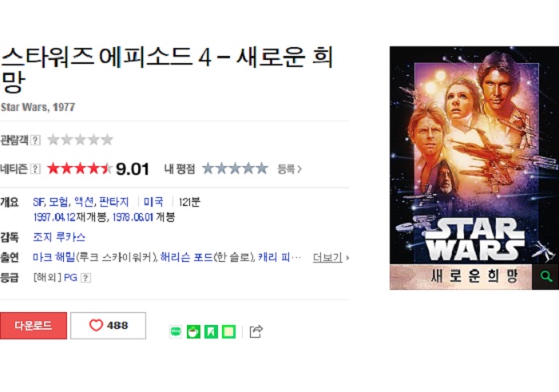
Task: Open actor 마크 해밀 link
Action: point(54,257)
